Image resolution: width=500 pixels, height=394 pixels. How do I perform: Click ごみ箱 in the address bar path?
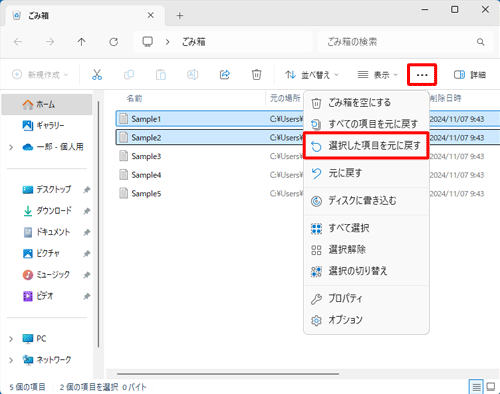pos(193,42)
